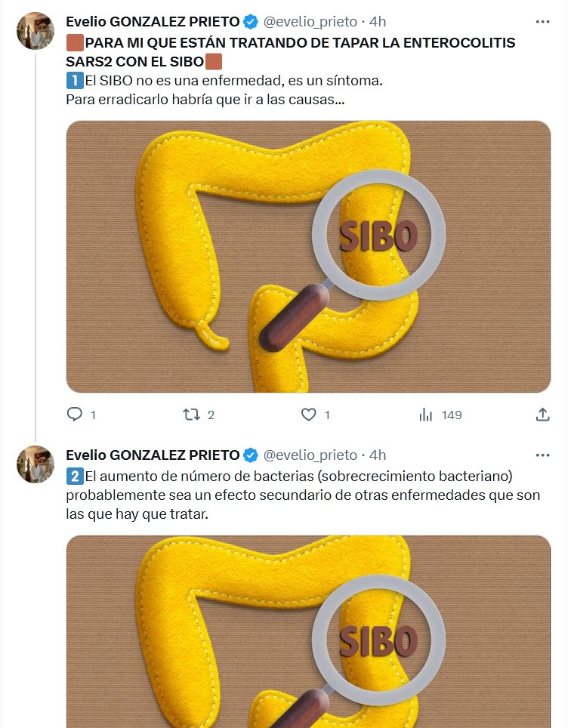Open Evelio GONZALEZ PRIETO name in first tweet
Viewport: 574px width, 728px height.
pyautogui.click(x=153, y=21)
